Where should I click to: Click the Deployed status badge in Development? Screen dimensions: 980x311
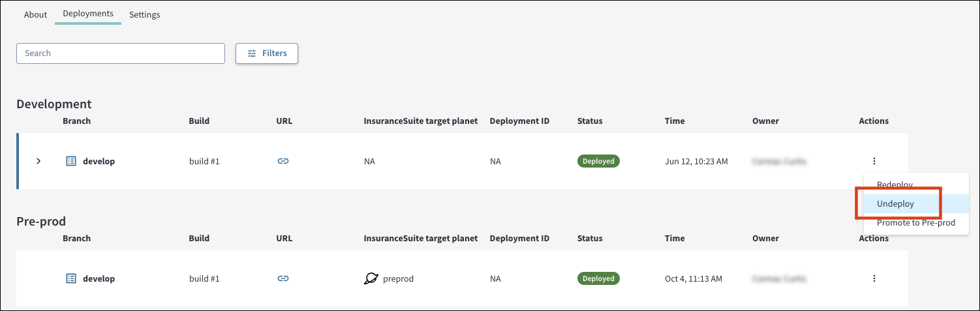click(598, 161)
